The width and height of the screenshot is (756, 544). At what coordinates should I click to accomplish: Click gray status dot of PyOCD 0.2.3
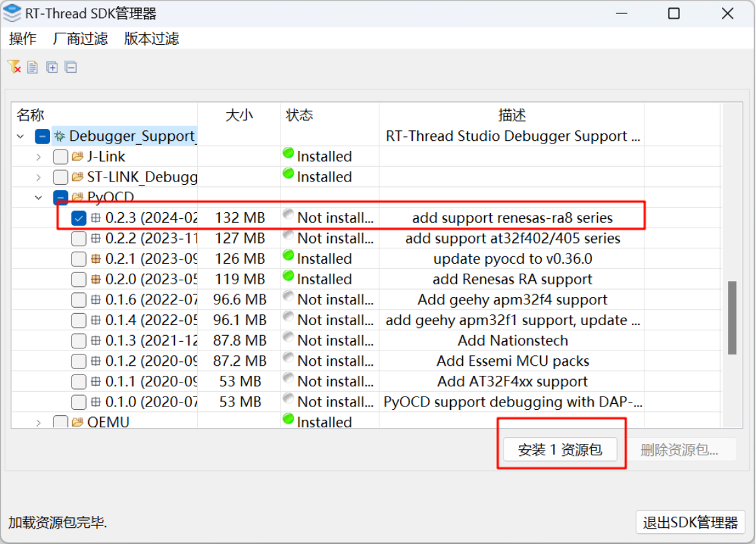pyautogui.click(x=289, y=214)
